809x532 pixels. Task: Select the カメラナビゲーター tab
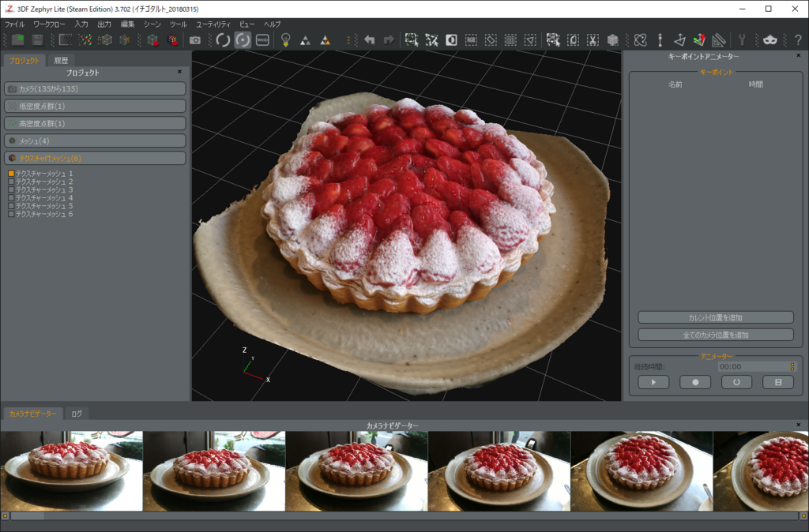[x=33, y=414]
